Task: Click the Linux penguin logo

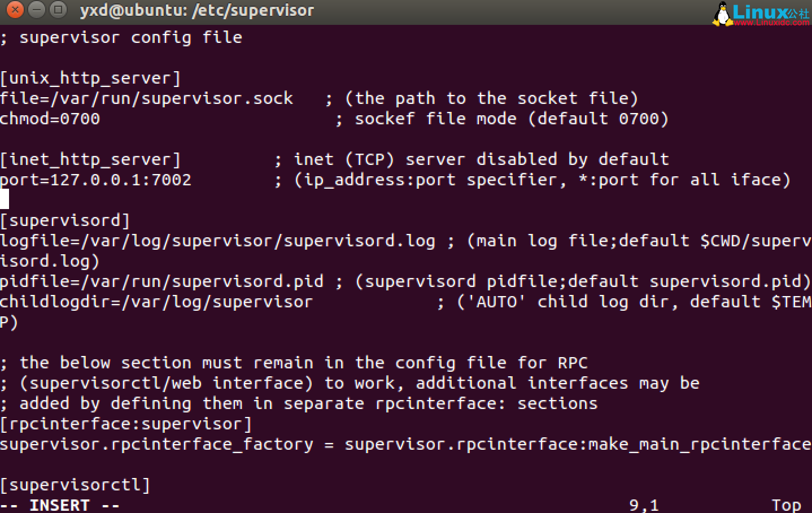Action: (722, 14)
